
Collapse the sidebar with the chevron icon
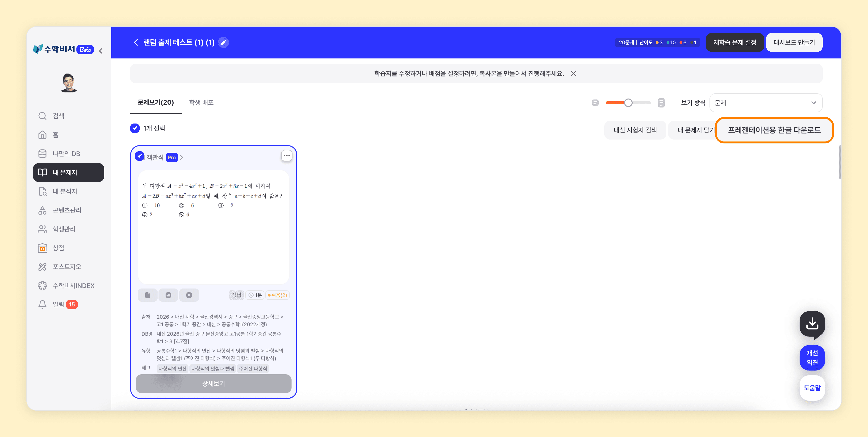(x=100, y=50)
